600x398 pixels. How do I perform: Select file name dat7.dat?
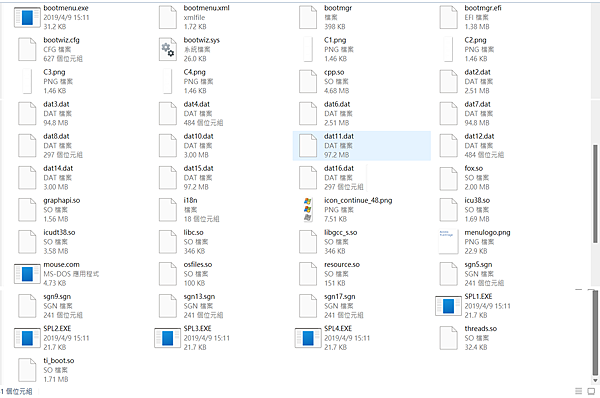(x=478, y=104)
